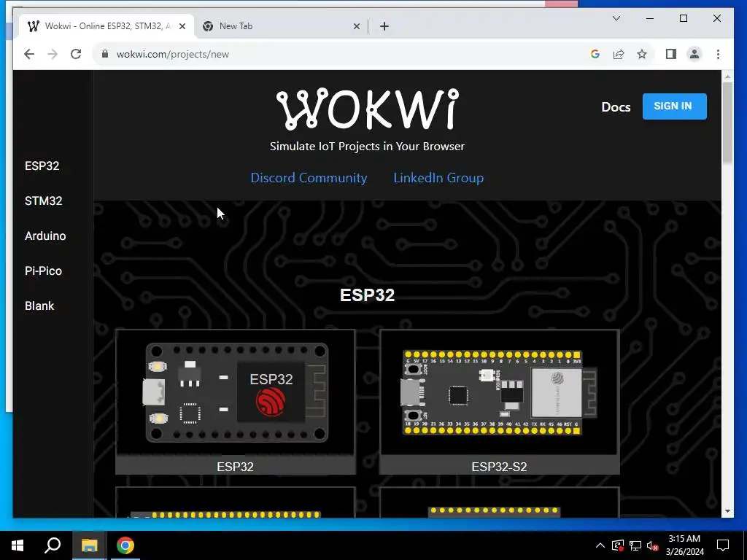This screenshot has width=747, height=560.
Task: Click the page scrollbar up arrow
Action: 727,76
